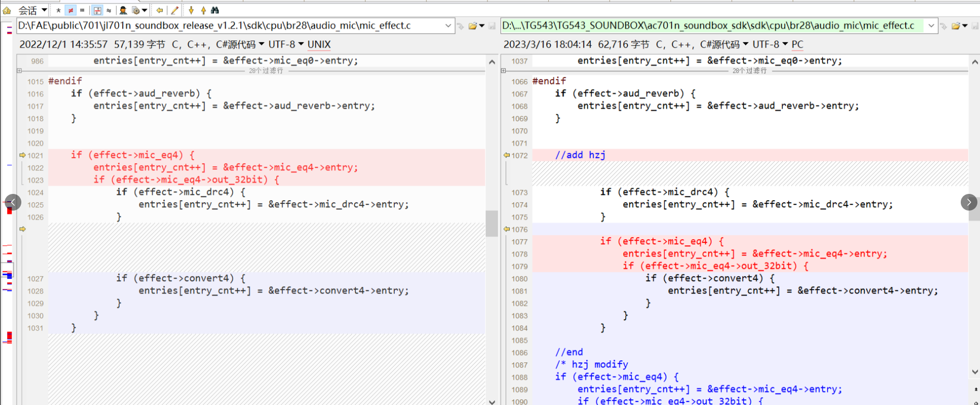Click the left pane's vertical scrollbar thumb
The width and height of the screenshot is (980, 405).
(x=492, y=223)
